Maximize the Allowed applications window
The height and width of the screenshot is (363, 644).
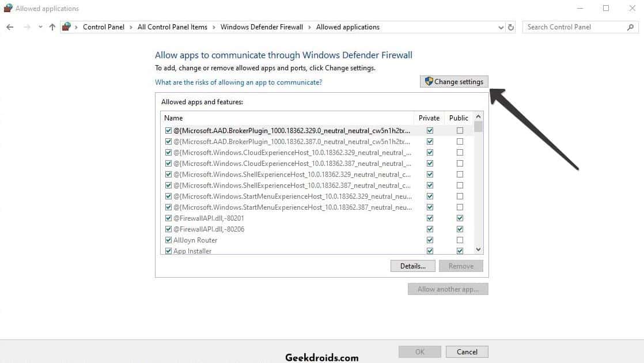coord(606,8)
